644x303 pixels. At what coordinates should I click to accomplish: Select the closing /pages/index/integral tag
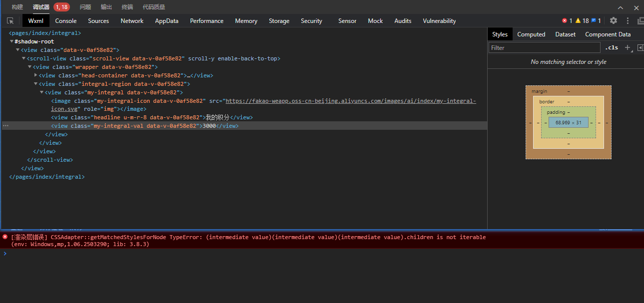(47, 177)
